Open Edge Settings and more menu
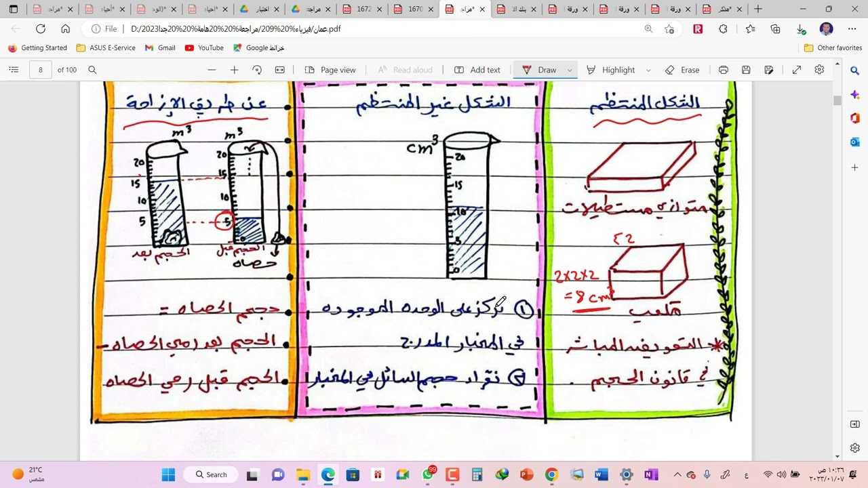 tap(851, 29)
